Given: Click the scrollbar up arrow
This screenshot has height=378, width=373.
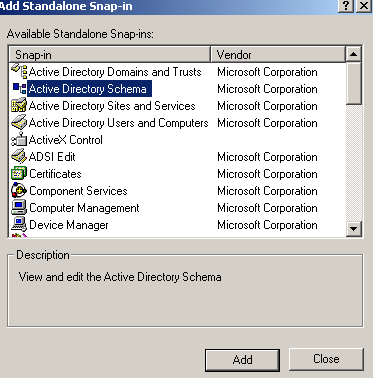Looking at the screenshot, I should (x=354, y=54).
